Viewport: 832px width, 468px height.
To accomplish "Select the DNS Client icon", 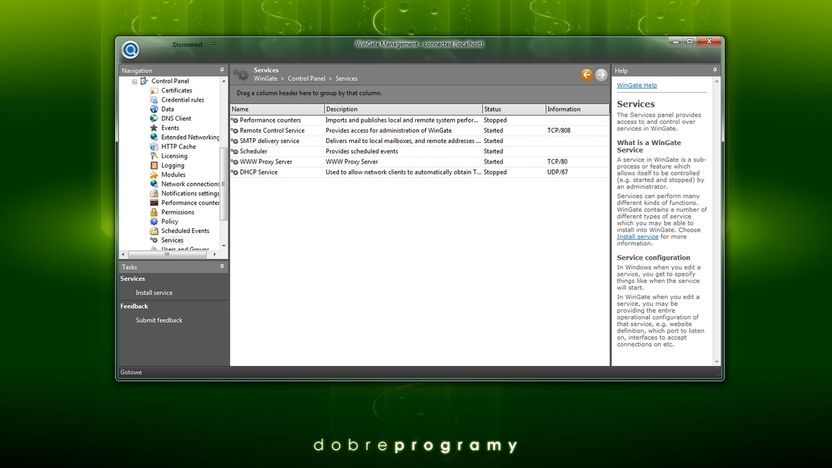I will click(x=154, y=118).
